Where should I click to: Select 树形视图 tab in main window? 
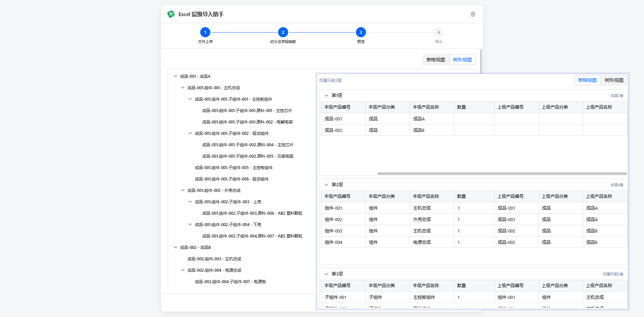coord(463,60)
